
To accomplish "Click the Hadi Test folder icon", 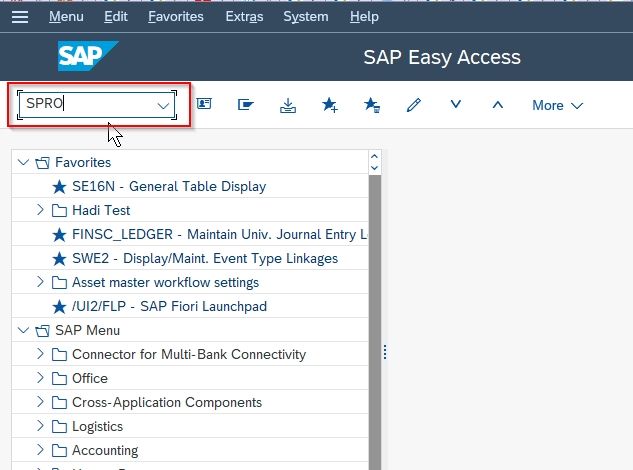I will tap(59, 211).
